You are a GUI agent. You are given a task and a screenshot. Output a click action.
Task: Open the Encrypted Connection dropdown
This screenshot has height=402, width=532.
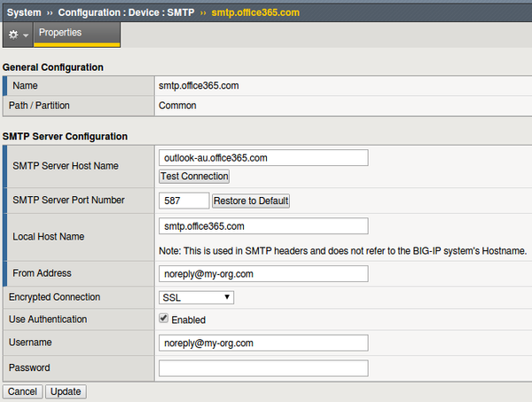tap(197, 297)
